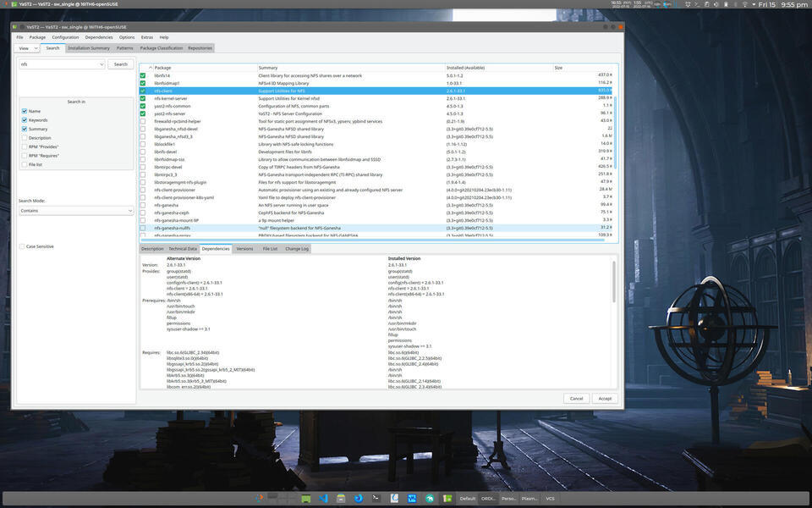Open the network icon in system tray
The width and height of the screenshot is (812, 508).
[x=744, y=5]
